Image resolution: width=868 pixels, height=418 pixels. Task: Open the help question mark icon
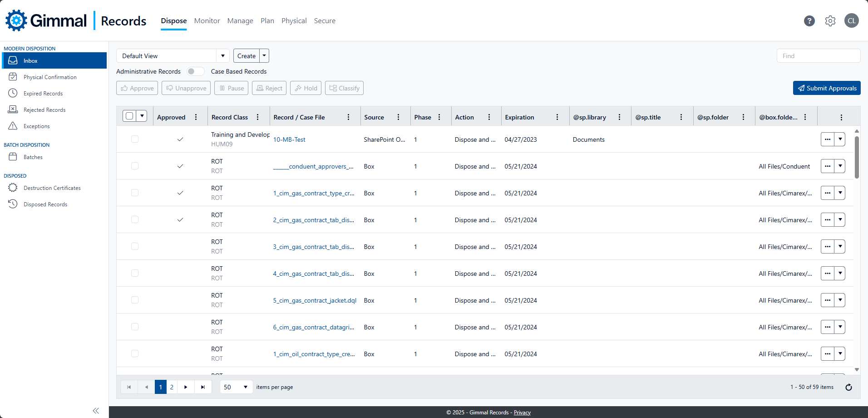(x=809, y=21)
